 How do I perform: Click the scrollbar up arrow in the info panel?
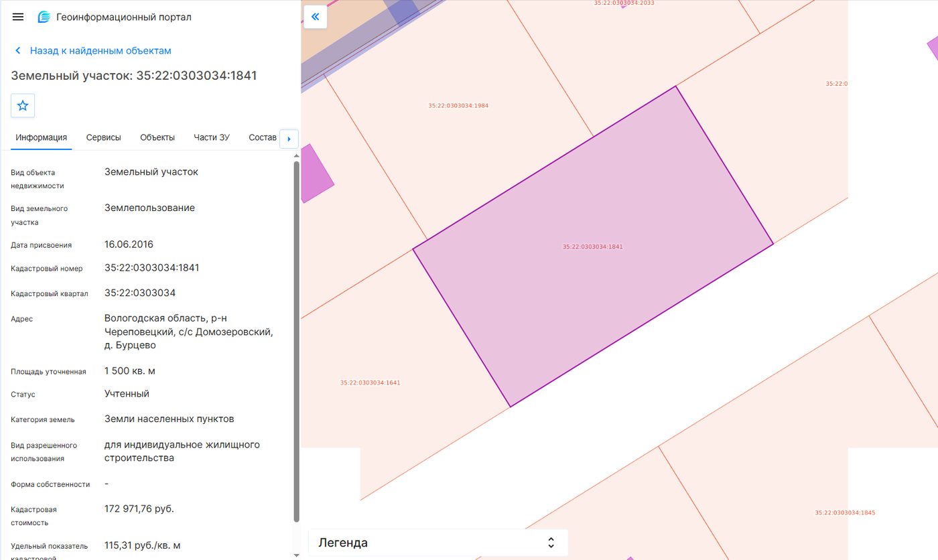point(297,155)
